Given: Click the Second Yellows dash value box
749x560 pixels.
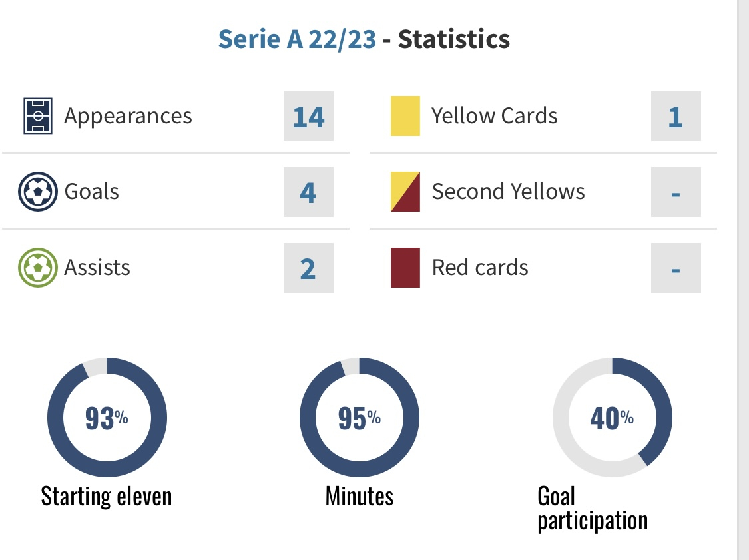Looking at the screenshot, I should (x=676, y=192).
